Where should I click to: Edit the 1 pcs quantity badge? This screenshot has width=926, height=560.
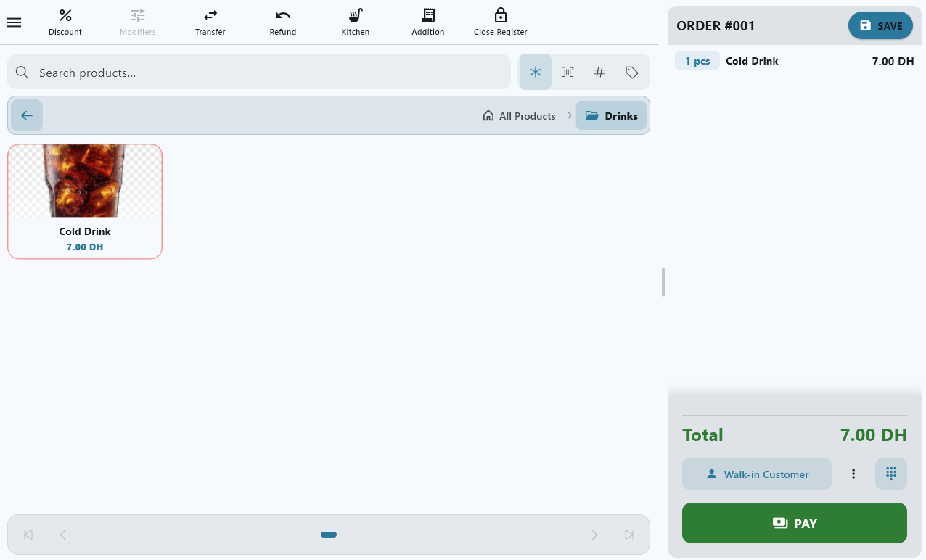tap(697, 61)
